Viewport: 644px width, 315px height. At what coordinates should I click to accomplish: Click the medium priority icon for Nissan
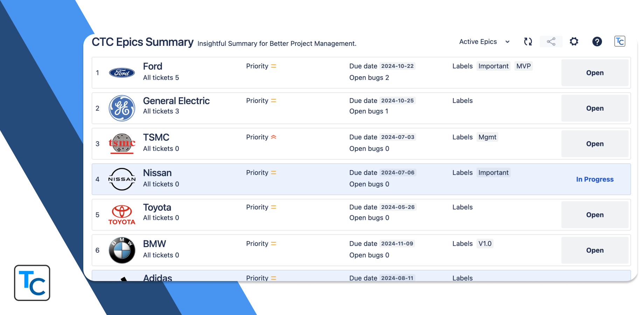pos(274,173)
